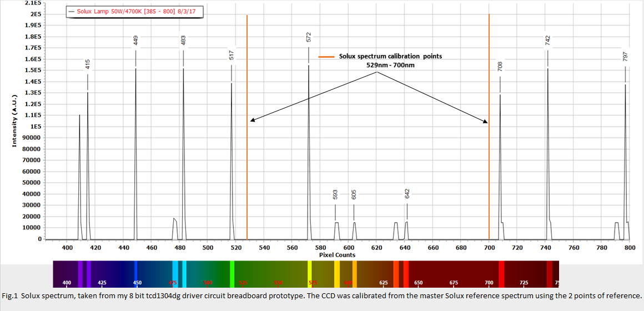644x311 pixels.
Task: Click the small bump just before 797 peak
Action: (617, 231)
